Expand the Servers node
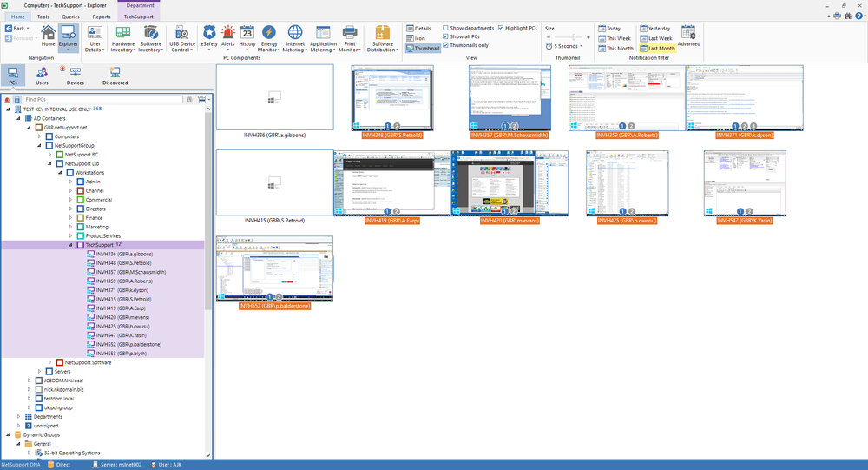868x470 pixels. (x=39, y=371)
